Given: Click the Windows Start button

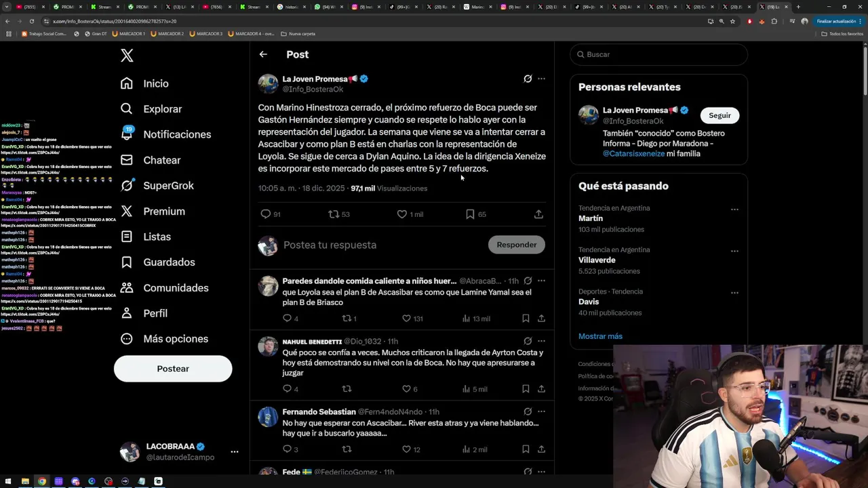Looking at the screenshot, I should [7, 481].
